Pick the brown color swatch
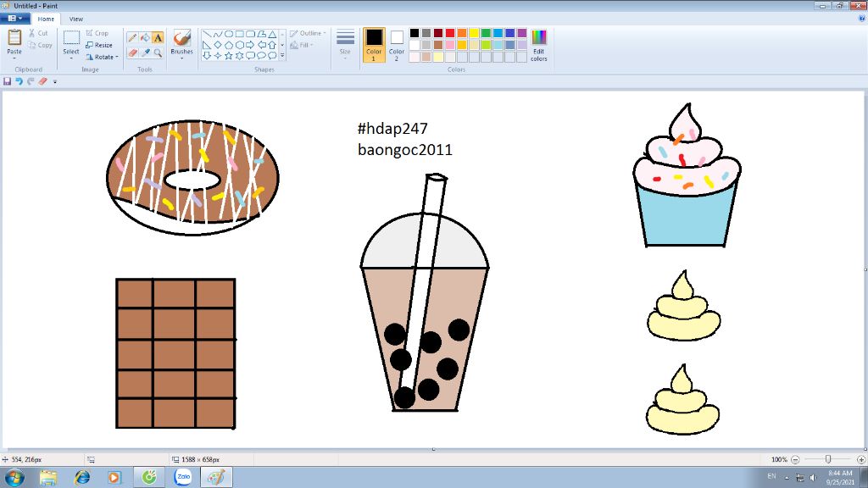 click(x=438, y=45)
